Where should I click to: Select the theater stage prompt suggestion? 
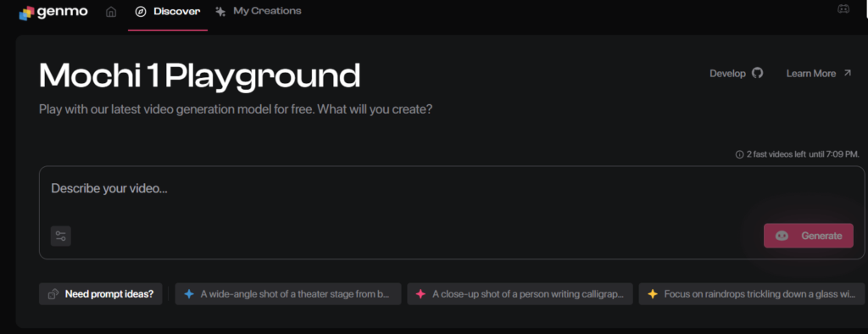pyautogui.click(x=288, y=294)
